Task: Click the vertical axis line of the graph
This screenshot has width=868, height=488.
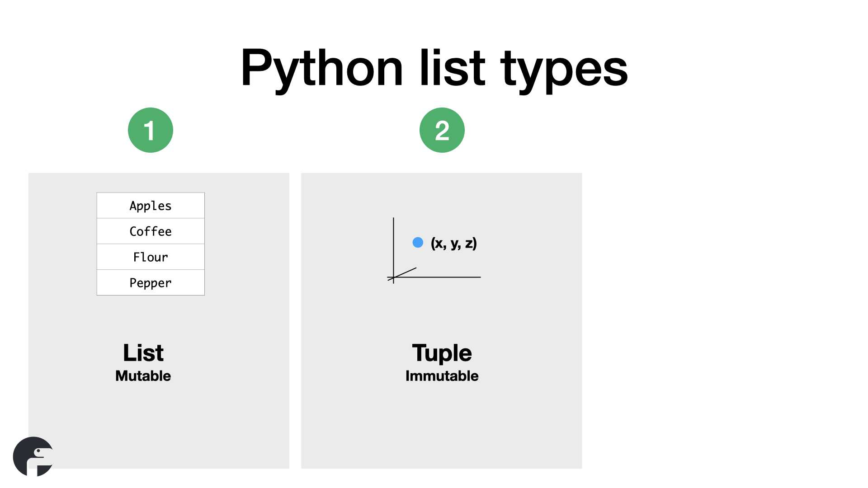Action: tap(393, 251)
